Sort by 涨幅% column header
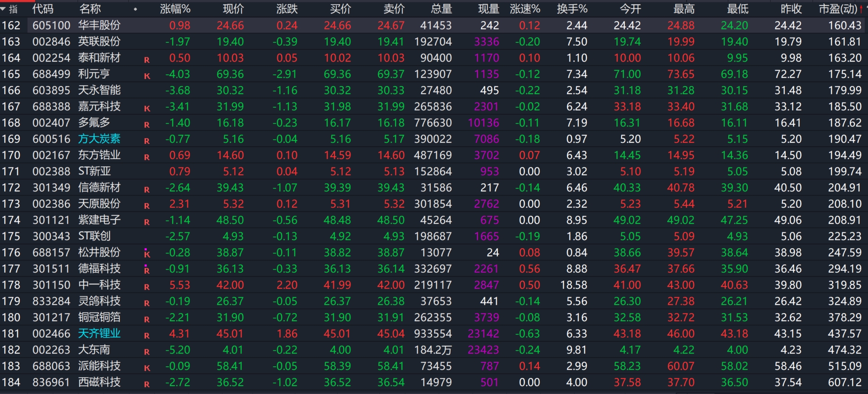Image resolution: width=868 pixels, height=394 pixels. [175, 9]
